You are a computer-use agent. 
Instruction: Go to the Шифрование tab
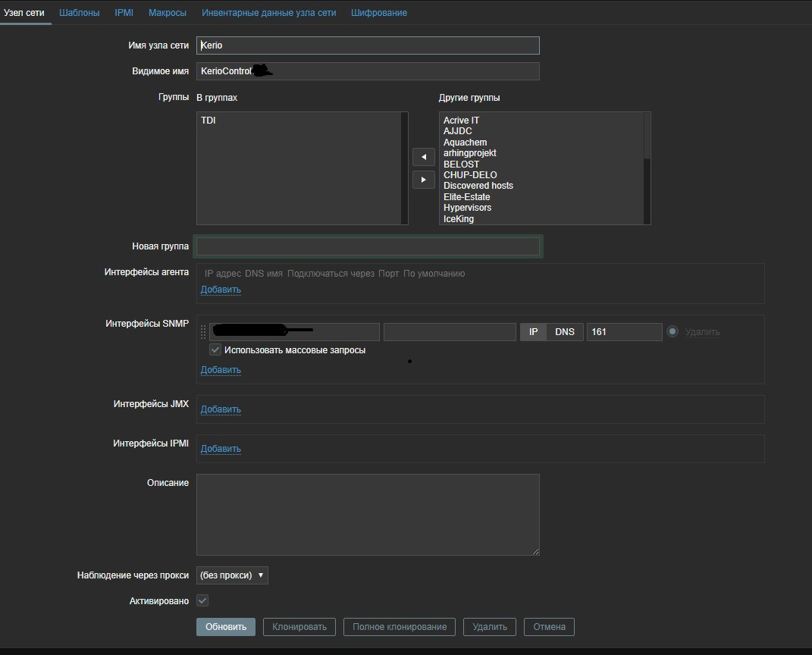379,13
